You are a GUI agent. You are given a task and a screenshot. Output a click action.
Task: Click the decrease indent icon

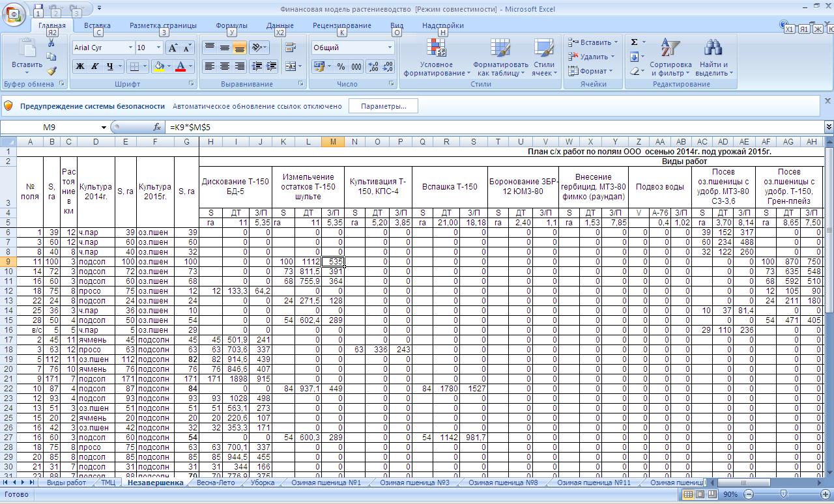coord(257,66)
